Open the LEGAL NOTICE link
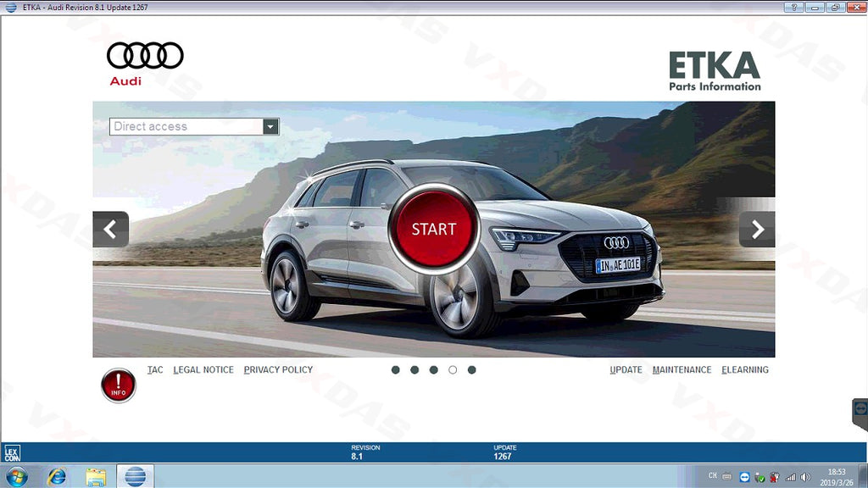This screenshot has width=868, height=488. pos(203,370)
